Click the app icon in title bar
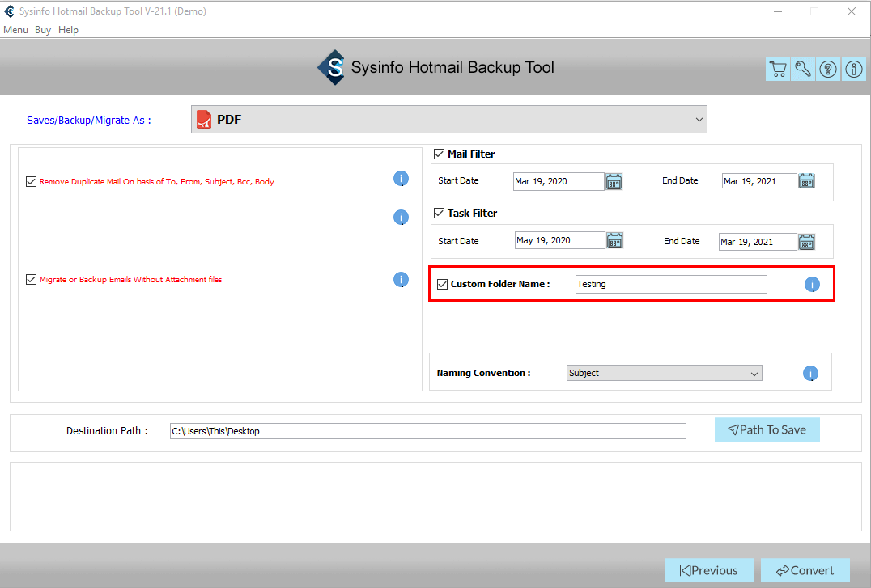 click(9, 11)
